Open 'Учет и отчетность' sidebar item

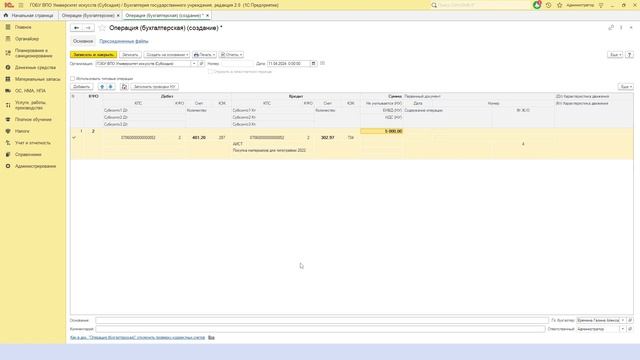click(33, 143)
